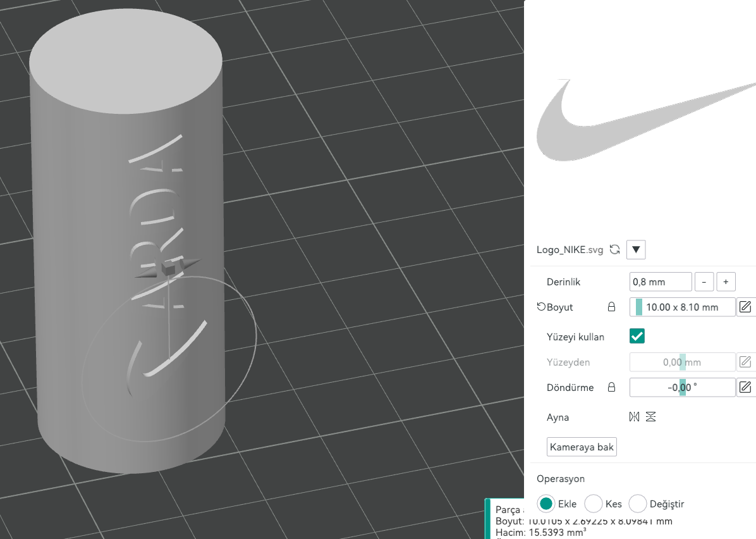The height and width of the screenshot is (539, 756).
Task: Click the edit icon next to Boyut
Action: pyautogui.click(x=745, y=307)
